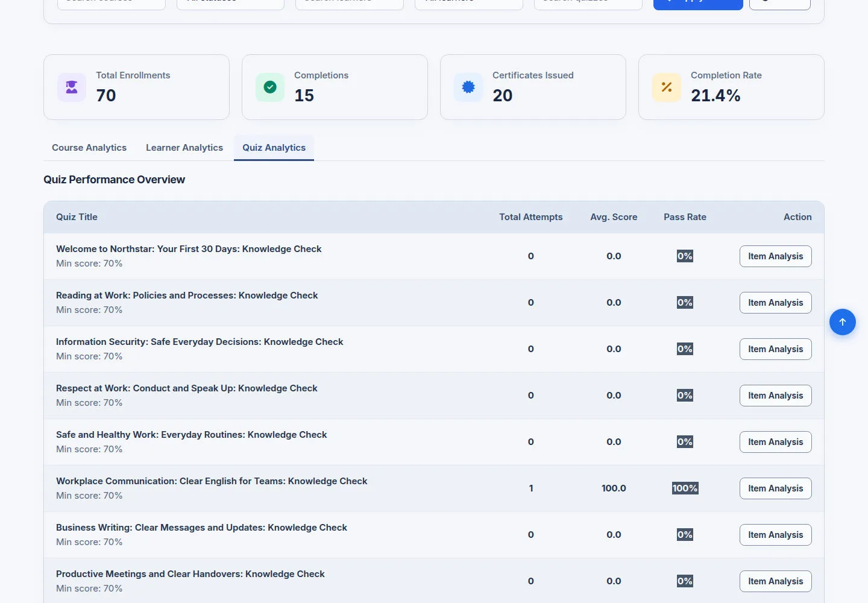
Task: Open Item Analysis for Productive Meetings quiz
Action: coord(775,581)
